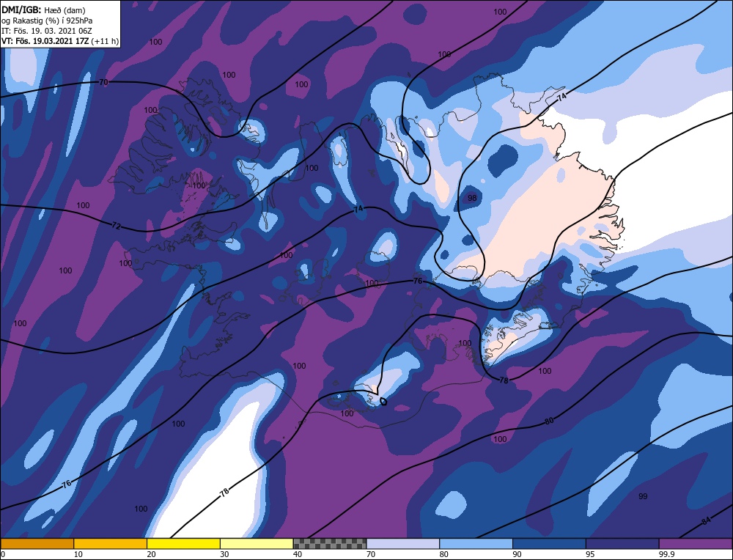Click the '10' legend scale number
Image resolution: width=733 pixels, height=560 pixels.
click(x=78, y=554)
